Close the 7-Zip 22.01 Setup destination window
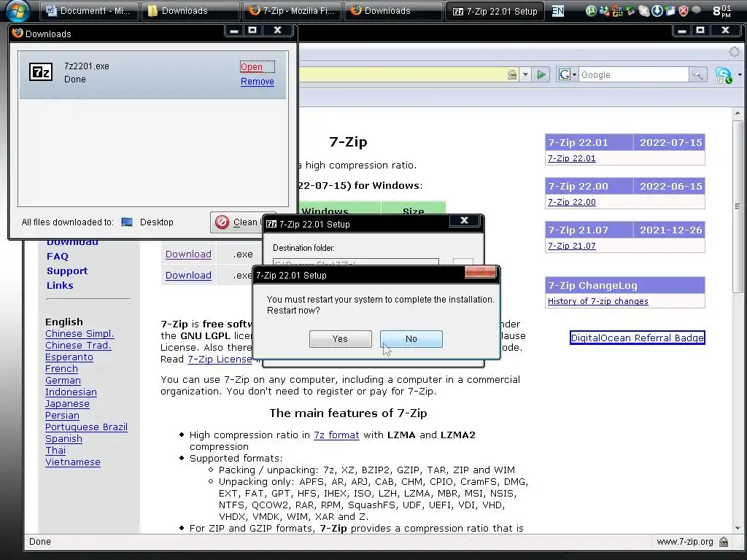This screenshot has width=747, height=560. (465, 220)
